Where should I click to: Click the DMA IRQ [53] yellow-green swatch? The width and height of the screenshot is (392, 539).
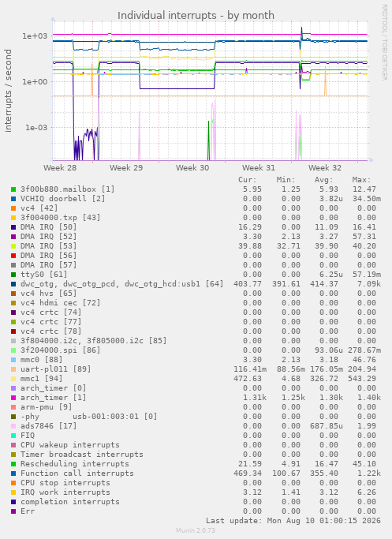pyautogui.click(x=13, y=246)
